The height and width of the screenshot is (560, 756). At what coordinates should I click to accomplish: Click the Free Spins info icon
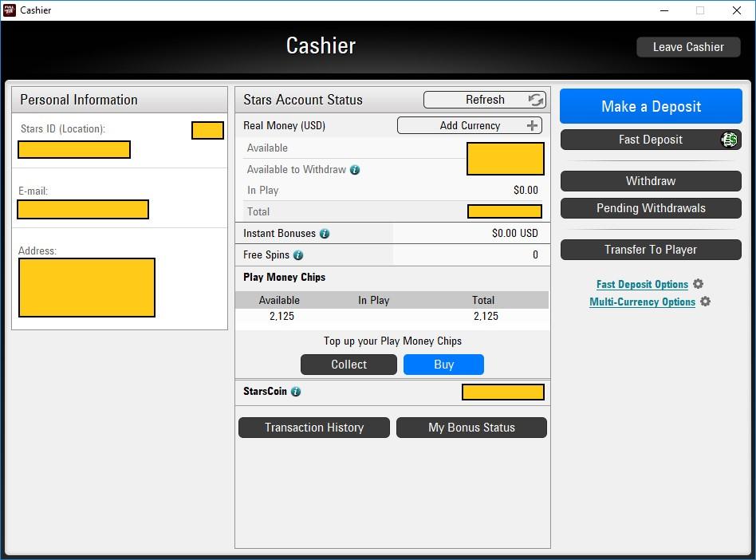[x=298, y=255]
